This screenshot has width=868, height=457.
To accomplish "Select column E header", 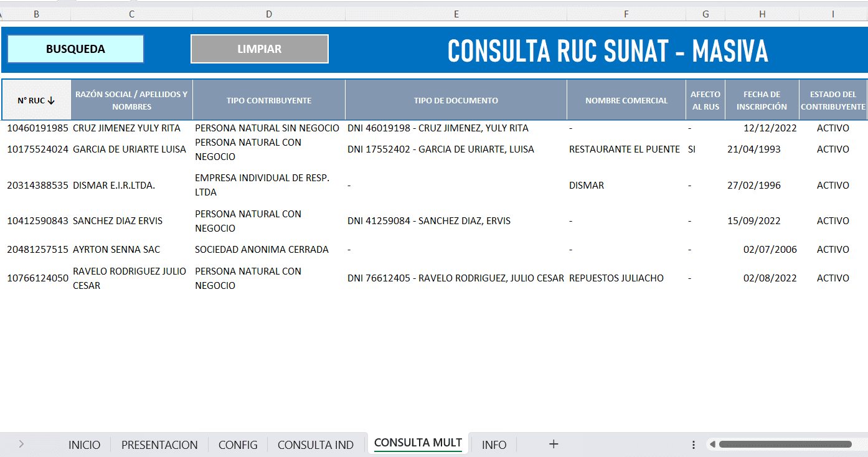I will click(x=456, y=14).
